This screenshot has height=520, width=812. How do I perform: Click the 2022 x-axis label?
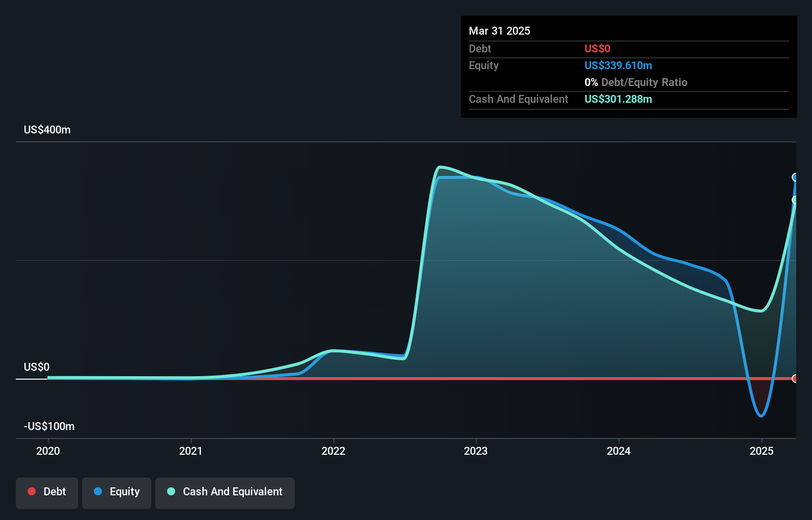tap(333, 451)
